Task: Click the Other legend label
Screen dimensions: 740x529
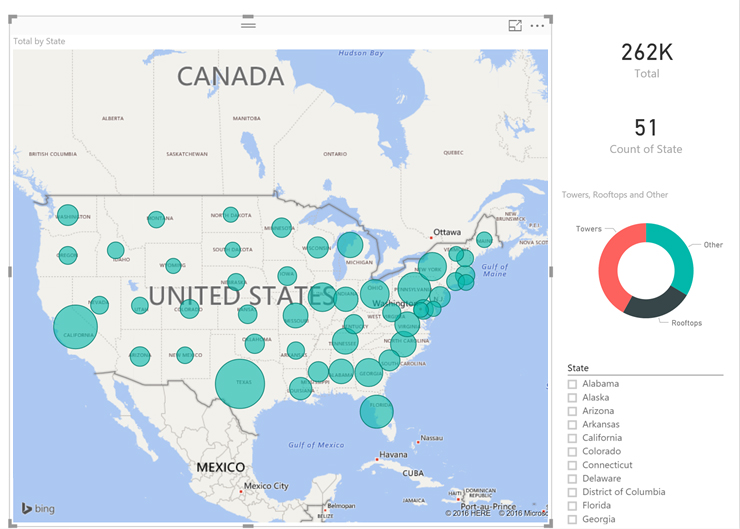Action: (x=713, y=244)
